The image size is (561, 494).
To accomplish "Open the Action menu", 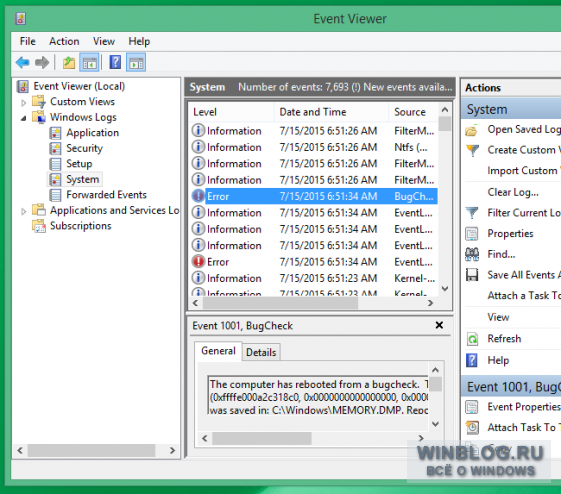I will [64, 41].
